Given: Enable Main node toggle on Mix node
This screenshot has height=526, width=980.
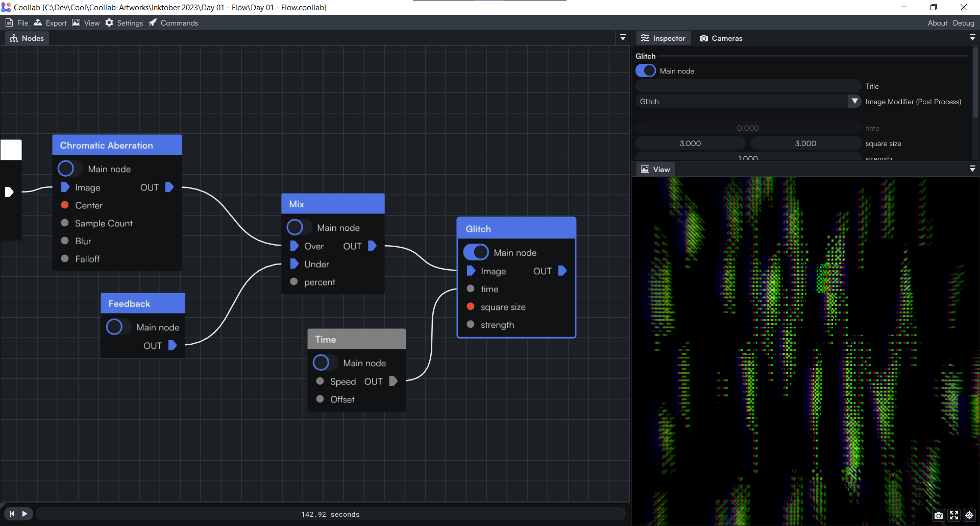Looking at the screenshot, I should (296, 227).
